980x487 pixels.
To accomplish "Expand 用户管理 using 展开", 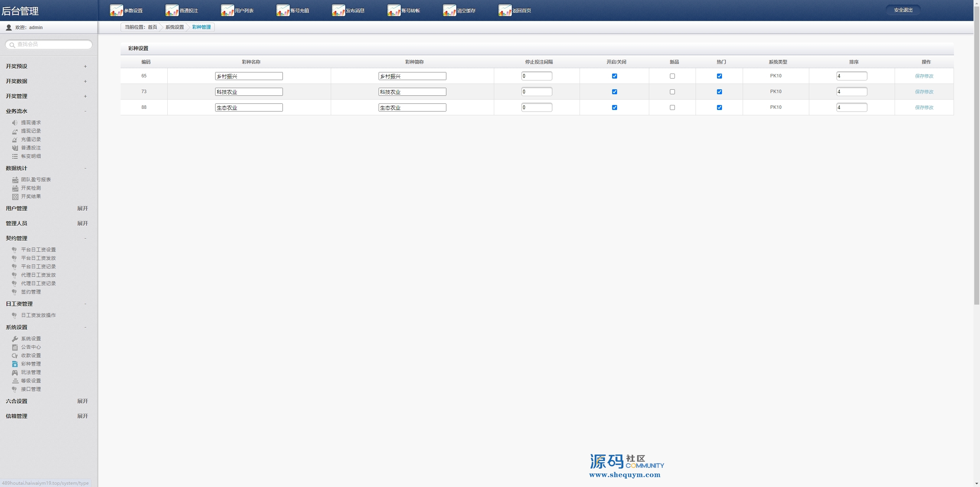I will click(x=82, y=208).
